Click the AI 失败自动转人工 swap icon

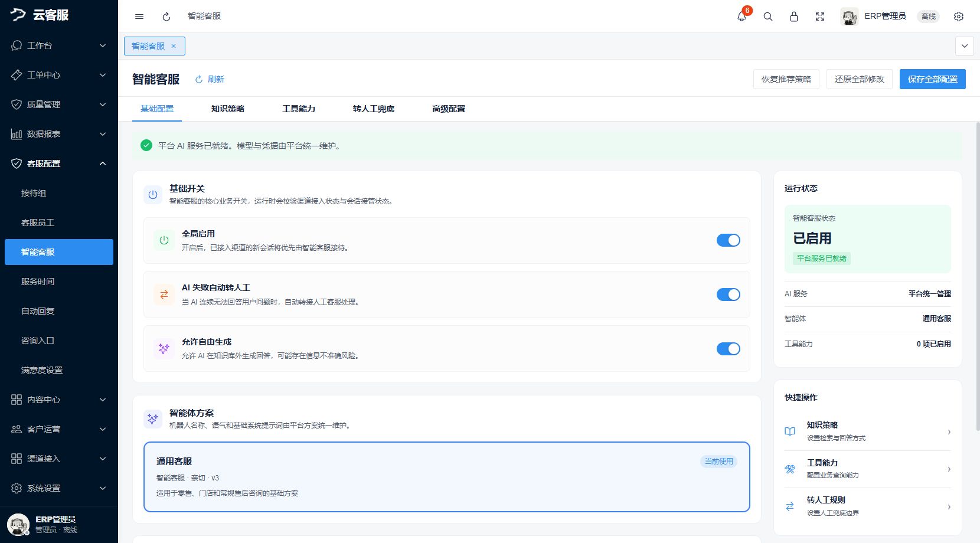(164, 295)
